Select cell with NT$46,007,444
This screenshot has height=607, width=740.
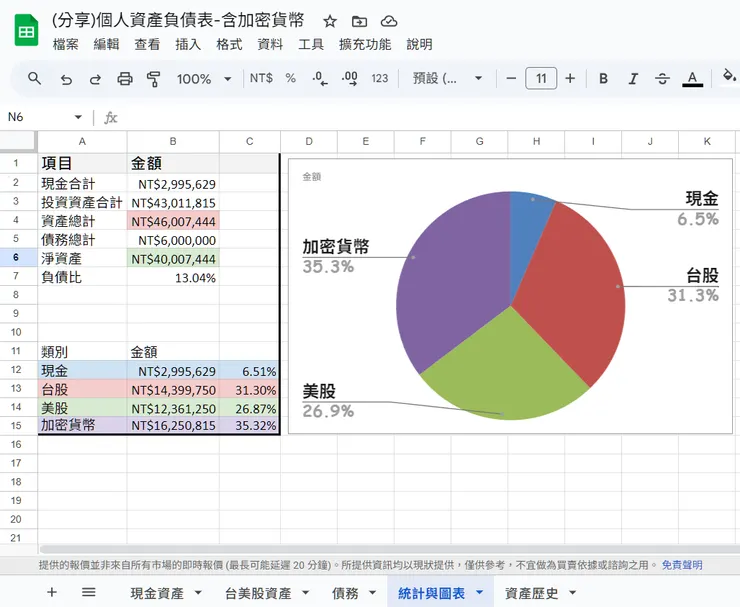pyautogui.click(x=173, y=221)
